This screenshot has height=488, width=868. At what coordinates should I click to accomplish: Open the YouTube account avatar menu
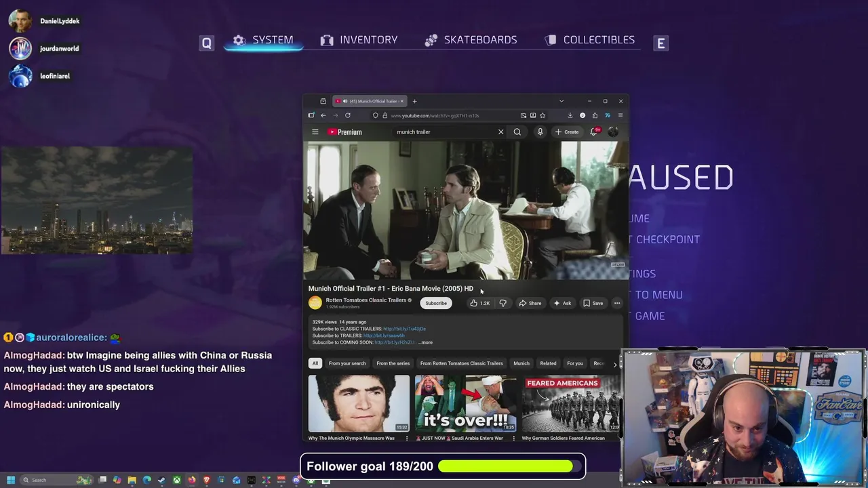pyautogui.click(x=613, y=132)
